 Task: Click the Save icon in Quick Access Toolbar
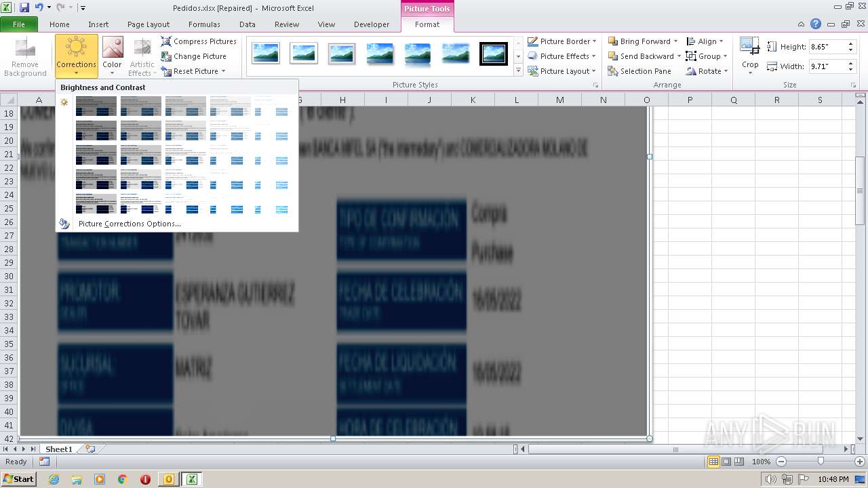pos(24,7)
